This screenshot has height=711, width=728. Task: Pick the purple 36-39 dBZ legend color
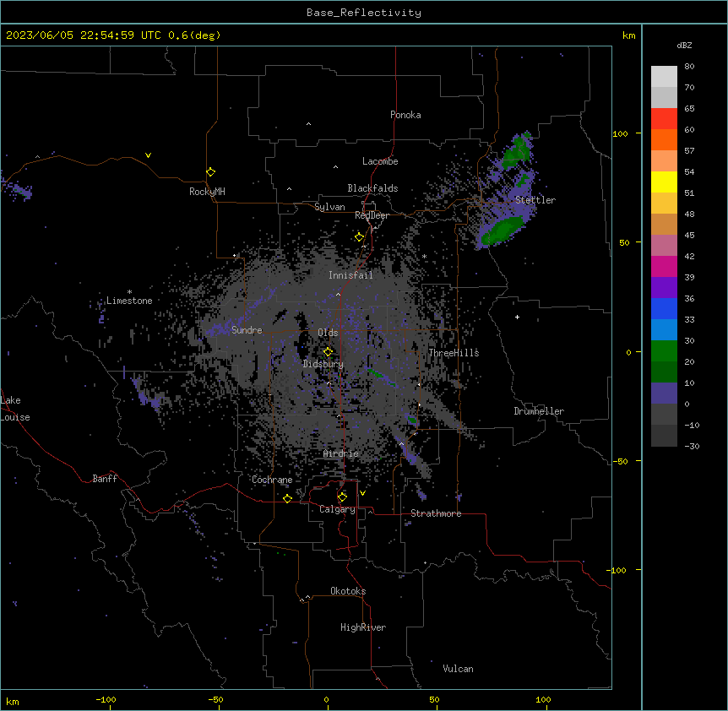pyautogui.click(x=664, y=288)
